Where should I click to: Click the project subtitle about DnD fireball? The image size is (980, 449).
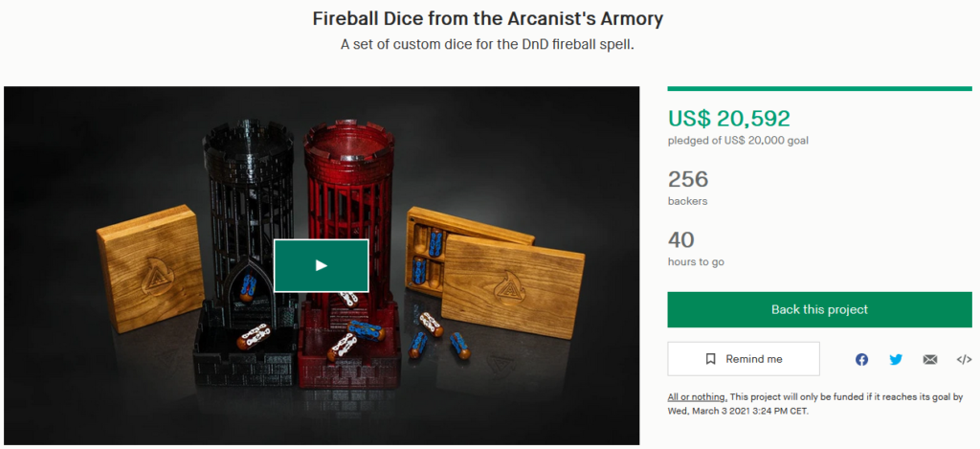[487, 45]
